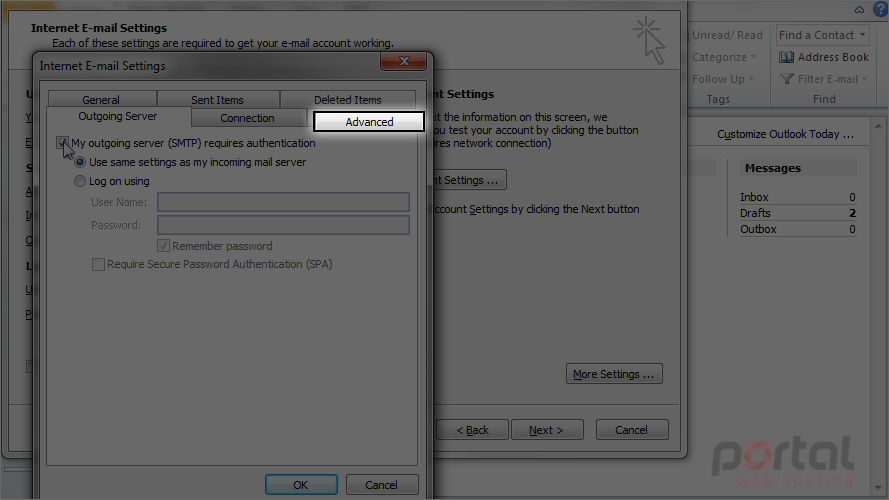Open Customize Outlook Today link
889x500 pixels.
pos(785,134)
